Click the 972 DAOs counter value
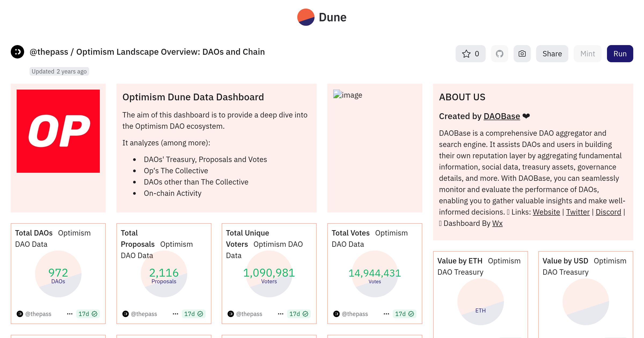 point(58,273)
